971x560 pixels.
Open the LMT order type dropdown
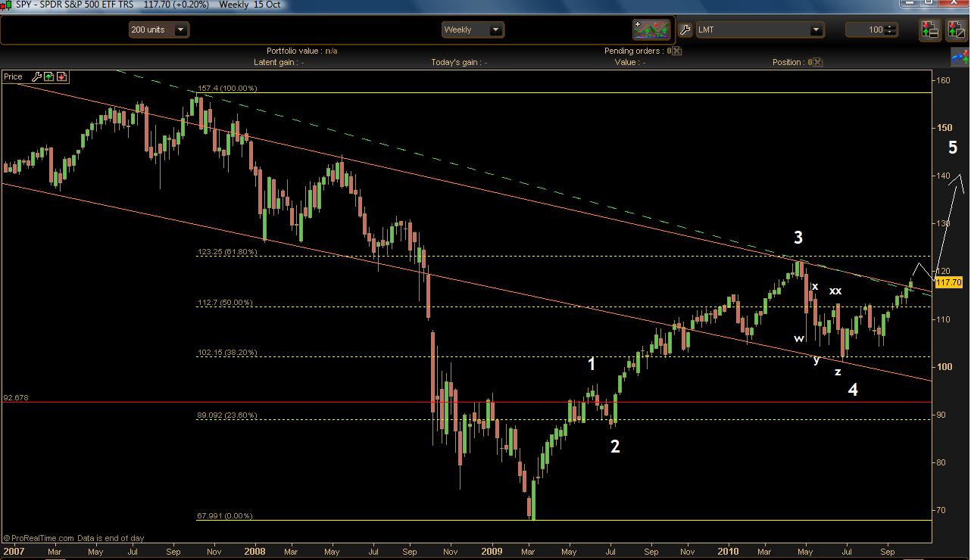[x=760, y=30]
